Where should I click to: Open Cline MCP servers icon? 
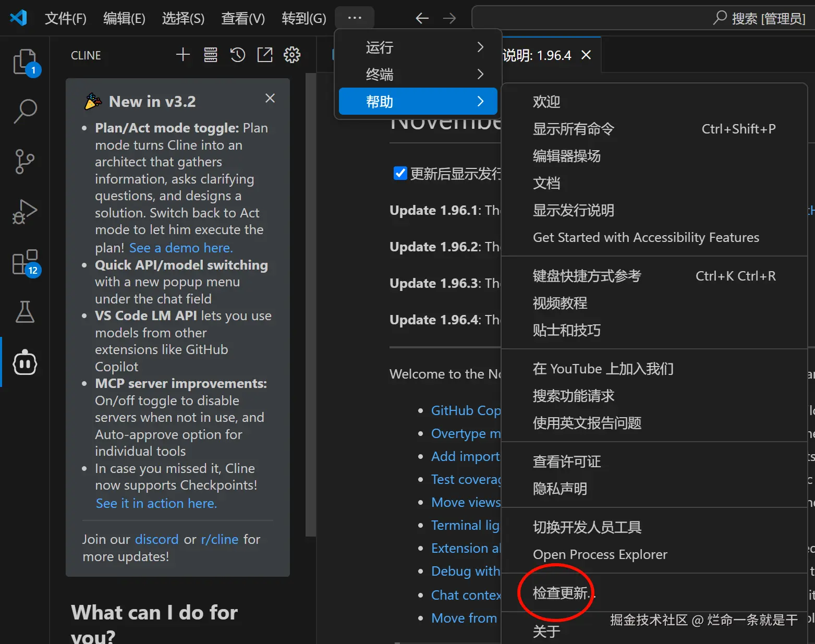point(211,55)
